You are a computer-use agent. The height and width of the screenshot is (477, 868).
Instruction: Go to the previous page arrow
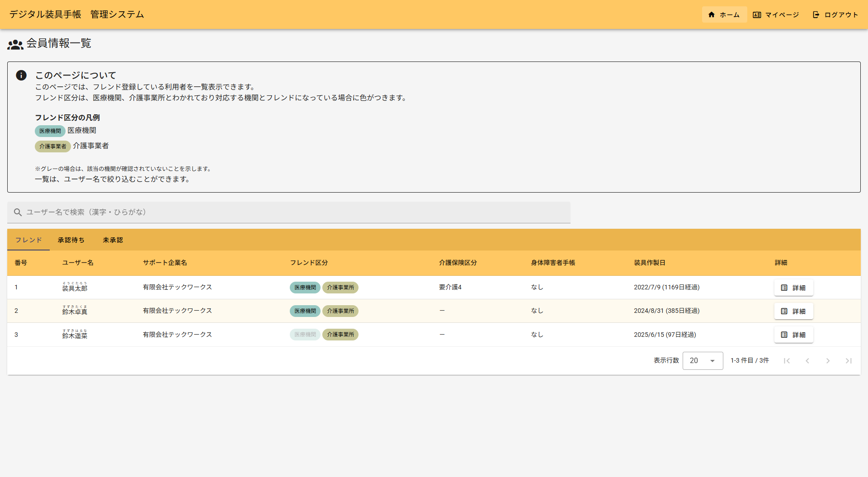(x=807, y=361)
